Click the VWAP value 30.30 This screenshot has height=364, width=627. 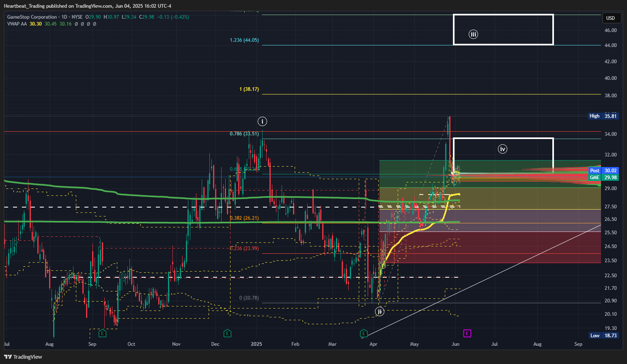[36, 24]
